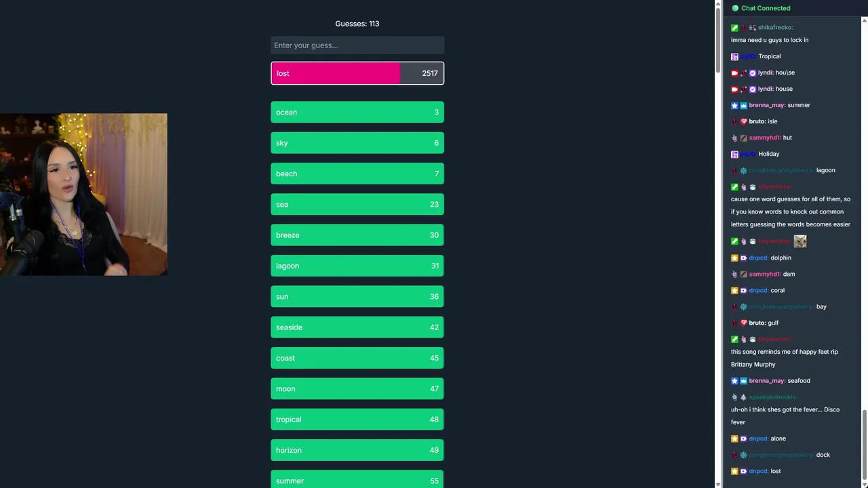Viewport: 868px width, 488px height.
Task: Open shikafrecko's username in chat
Action: tap(775, 28)
